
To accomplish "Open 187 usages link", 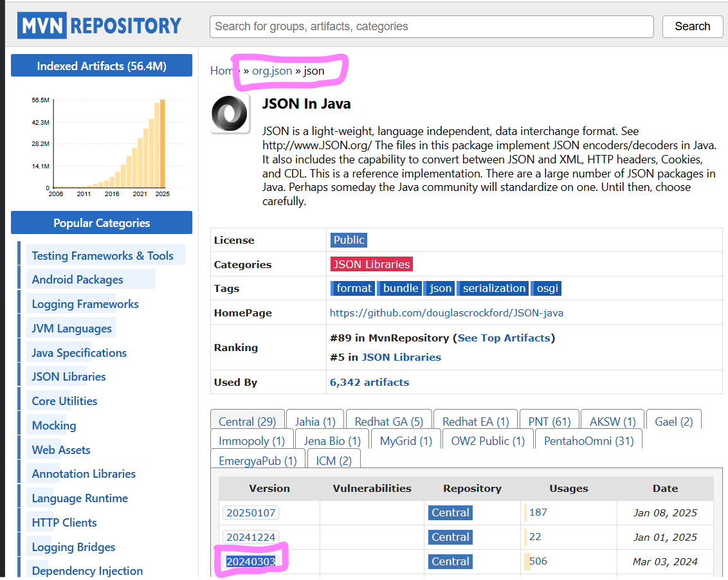I will click(538, 512).
